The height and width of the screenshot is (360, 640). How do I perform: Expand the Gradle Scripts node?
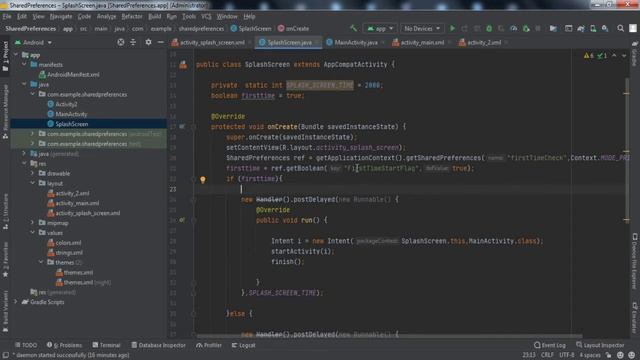click(x=16, y=302)
